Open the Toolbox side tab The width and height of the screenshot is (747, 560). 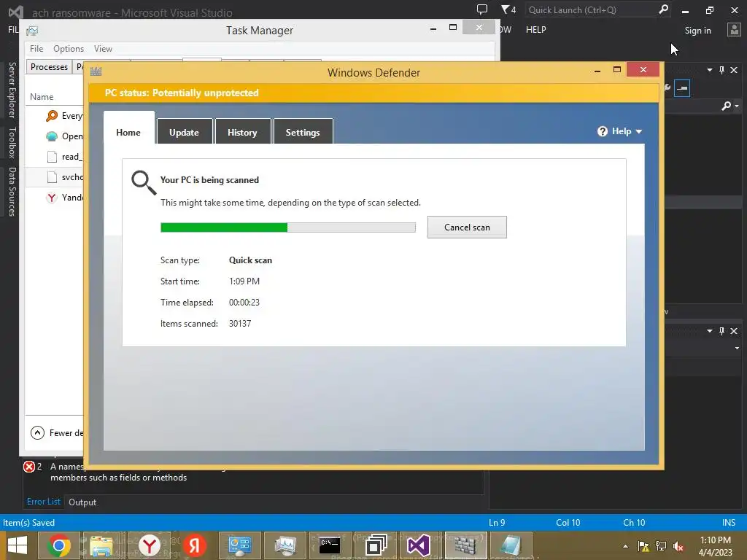tap(12, 142)
